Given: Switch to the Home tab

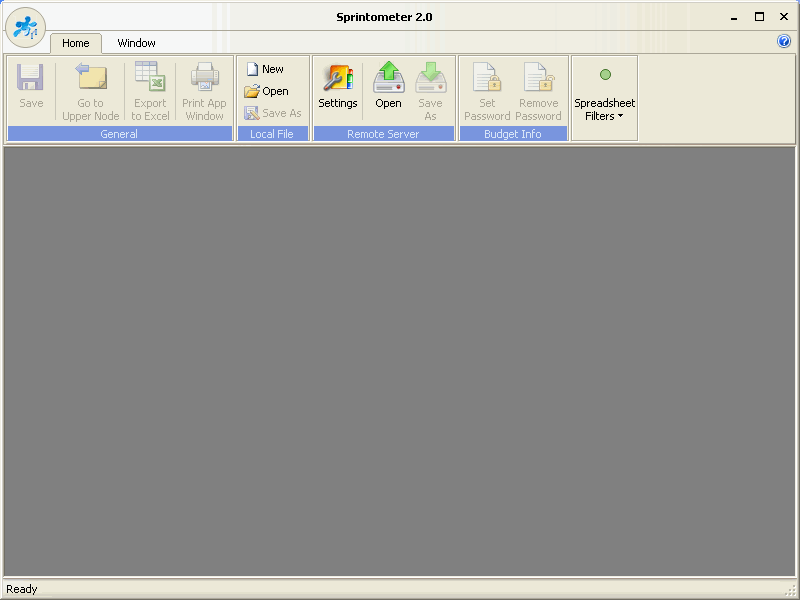Looking at the screenshot, I should (x=76, y=43).
